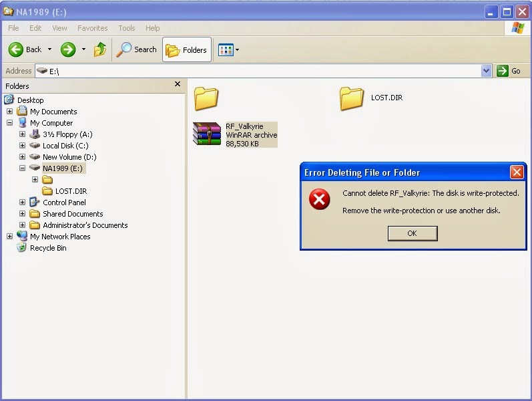Click the Windows flag logo

[518, 28]
